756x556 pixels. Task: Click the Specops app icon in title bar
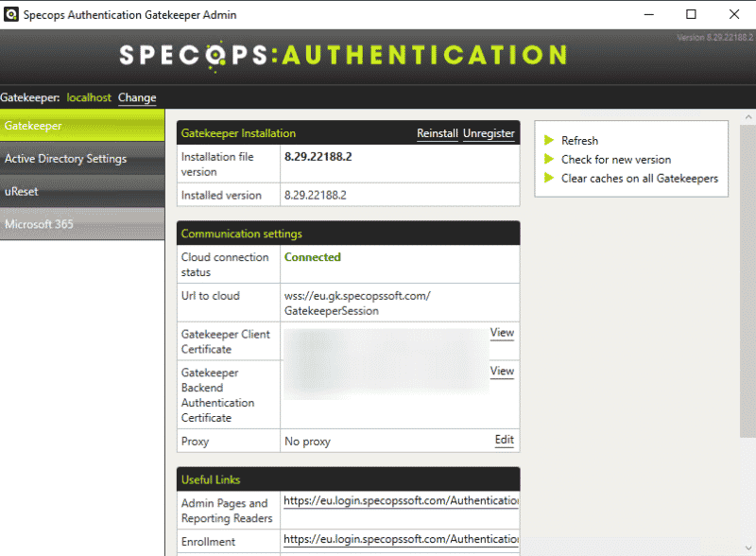pyautogui.click(x=12, y=14)
